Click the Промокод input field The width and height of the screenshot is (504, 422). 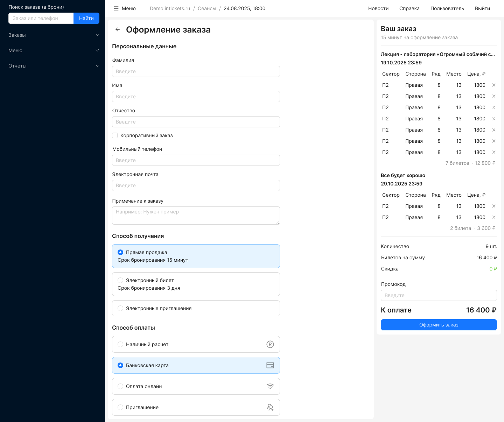click(x=439, y=295)
